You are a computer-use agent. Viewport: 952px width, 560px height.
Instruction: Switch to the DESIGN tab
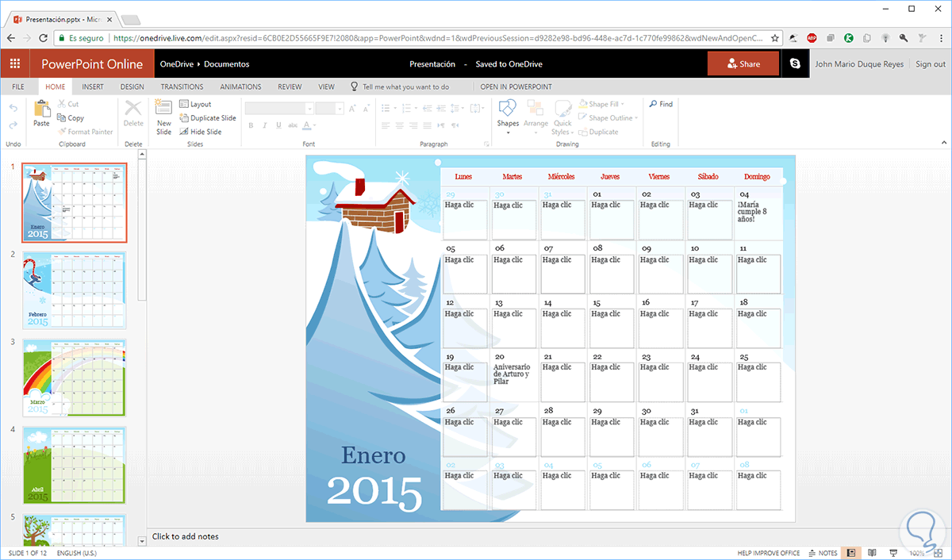tap(132, 86)
